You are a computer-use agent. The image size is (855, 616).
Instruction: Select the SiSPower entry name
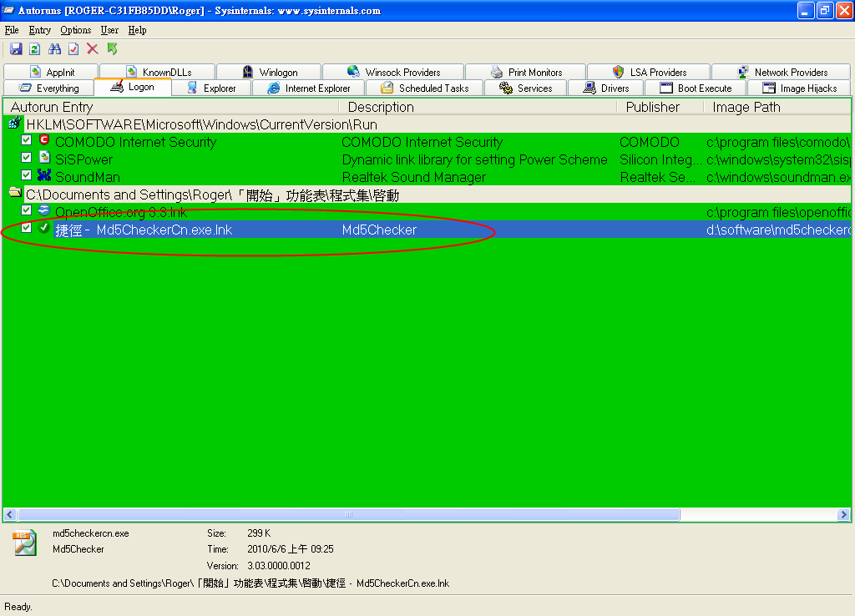point(84,159)
